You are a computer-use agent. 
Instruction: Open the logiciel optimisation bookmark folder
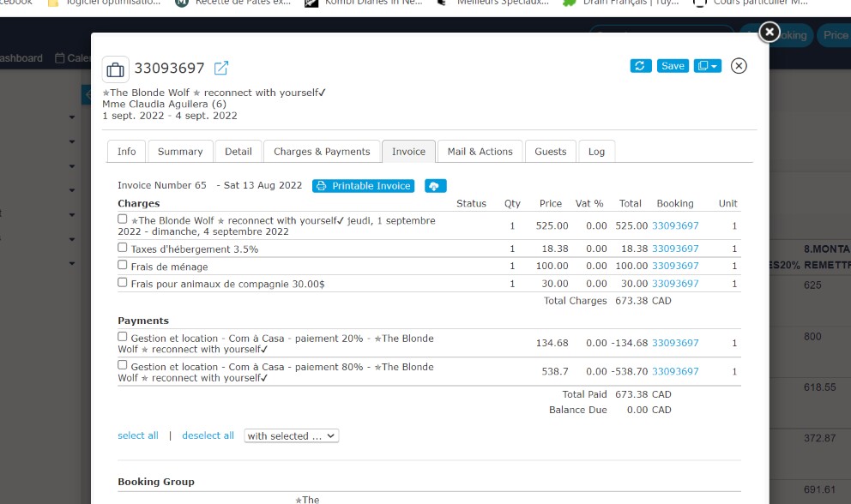[104, 3]
